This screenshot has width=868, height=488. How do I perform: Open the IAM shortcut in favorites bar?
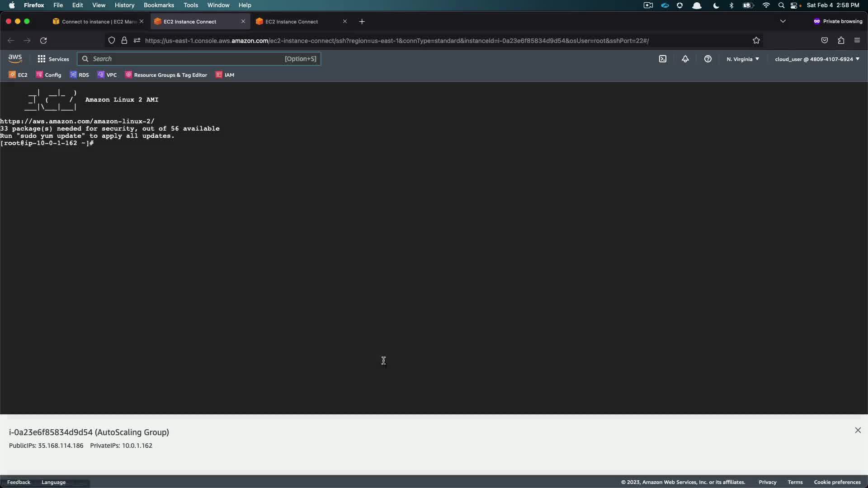(x=225, y=75)
